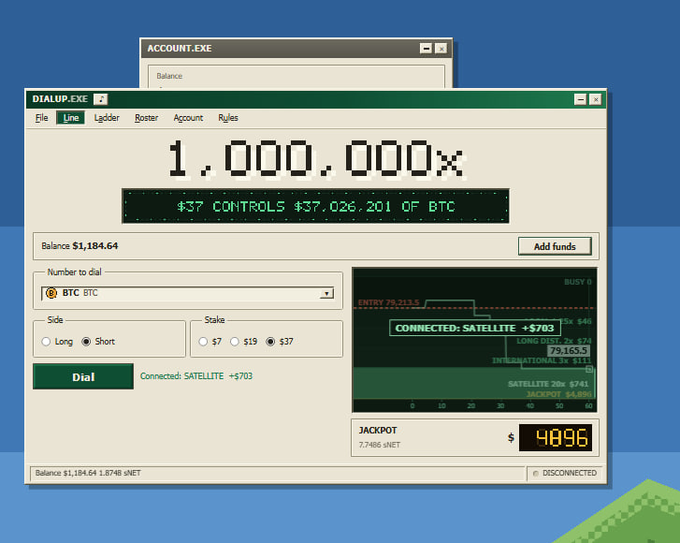Click the SATELLITE 20x $741 ladder label
Viewport: 680px width, 543px height.
pyautogui.click(x=548, y=384)
